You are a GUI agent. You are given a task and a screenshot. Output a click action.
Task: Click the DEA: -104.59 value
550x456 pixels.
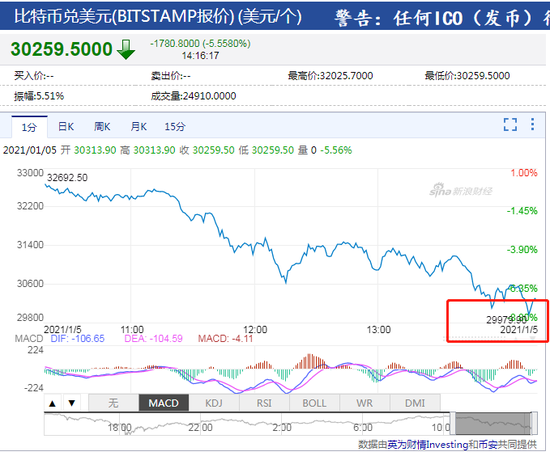click(153, 338)
